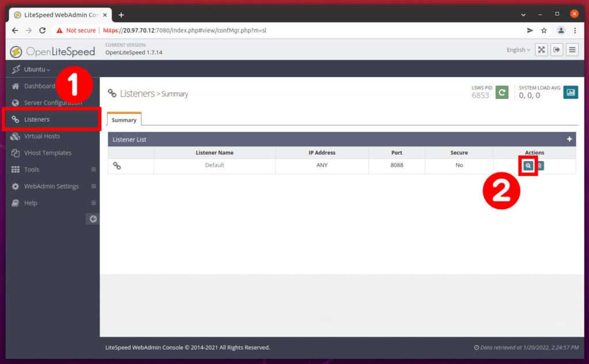Click the OpenLiteSpeed logo
The width and height of the screenshot is (589, 364).
52,51
